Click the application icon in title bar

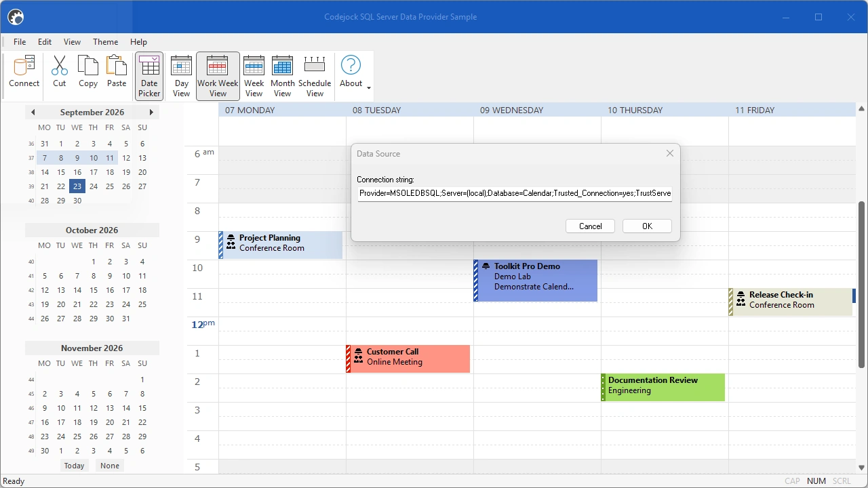coord(16,17)
